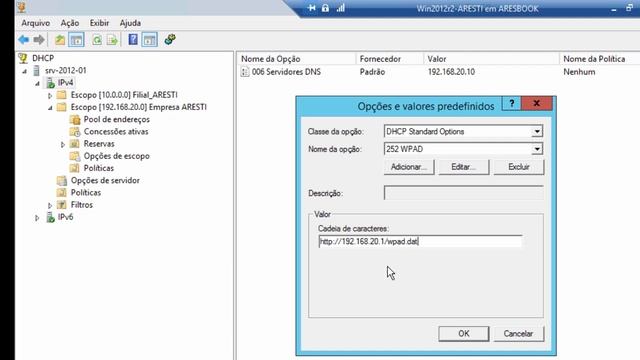Toggle the Show/Hide action pane icon
This screenshot has width=640, height=360.
(150, 40)
